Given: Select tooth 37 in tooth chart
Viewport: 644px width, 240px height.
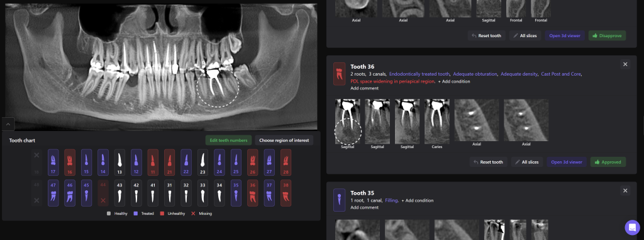Looking at the screenshot, I should [x=269, y=193].
